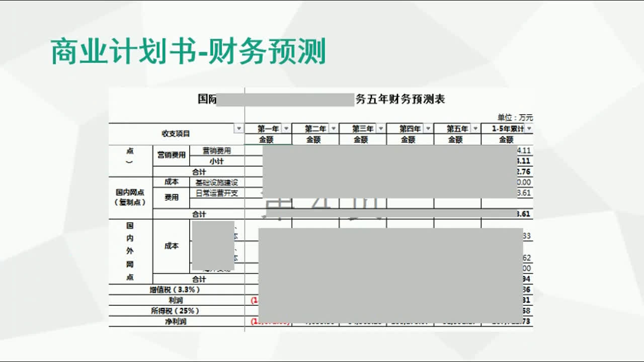Open the 第一年 column filter dropdown
644x362 pixels.
pyautogui.click(x=286, y=129)
